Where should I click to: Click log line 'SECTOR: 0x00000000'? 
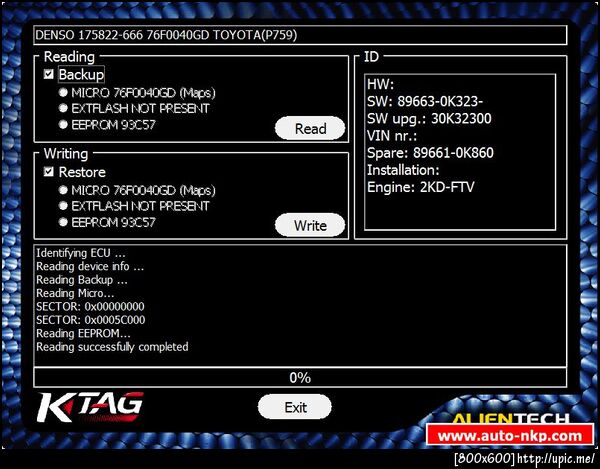(90, 306)
